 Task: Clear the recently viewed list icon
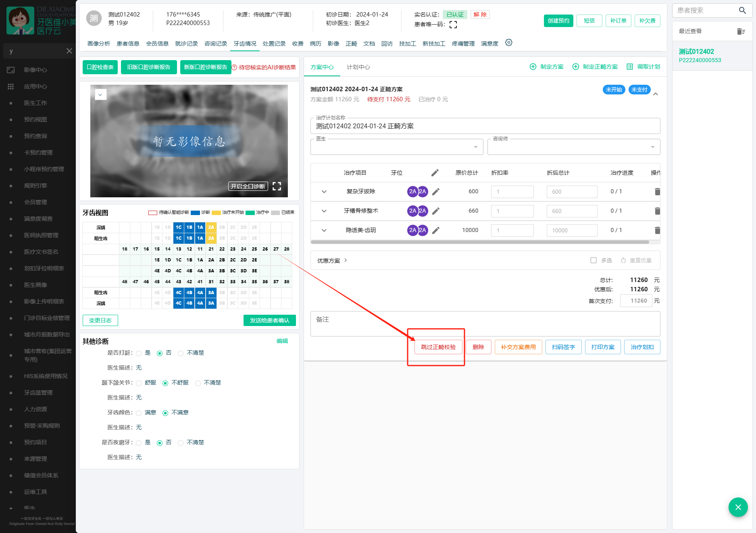pos(741,31)
